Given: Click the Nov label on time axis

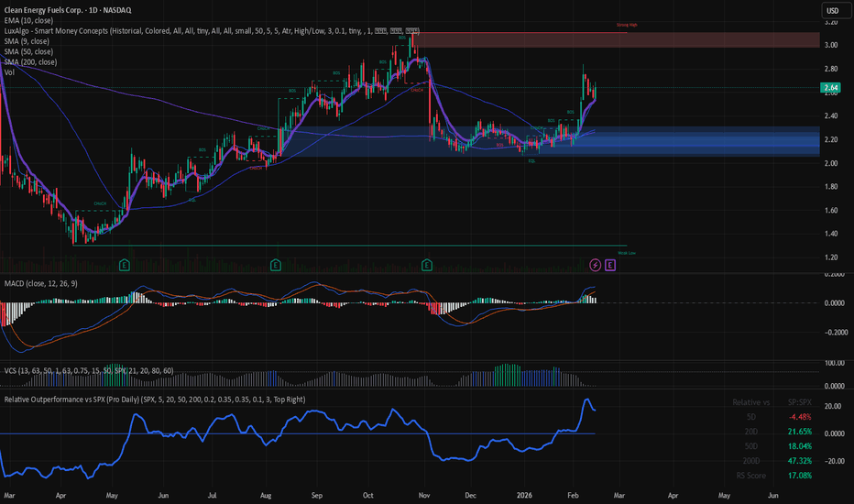Looking at the screenshot, I should [x=424, y=495].
